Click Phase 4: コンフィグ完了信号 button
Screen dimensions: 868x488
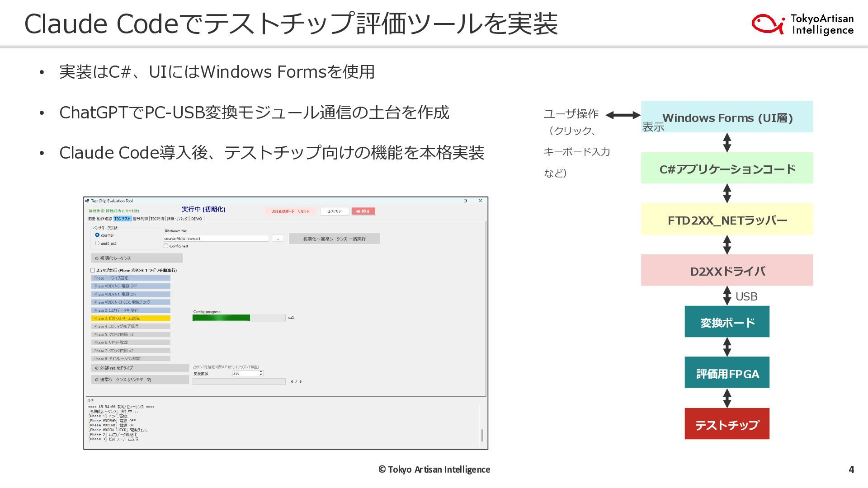pos(131,326)
